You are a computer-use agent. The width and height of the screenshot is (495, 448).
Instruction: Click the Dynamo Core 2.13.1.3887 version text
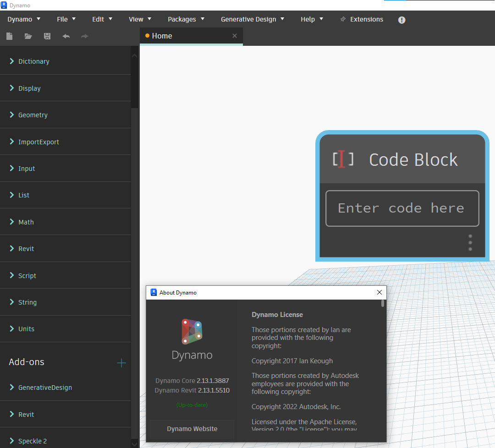click(192, 381)
